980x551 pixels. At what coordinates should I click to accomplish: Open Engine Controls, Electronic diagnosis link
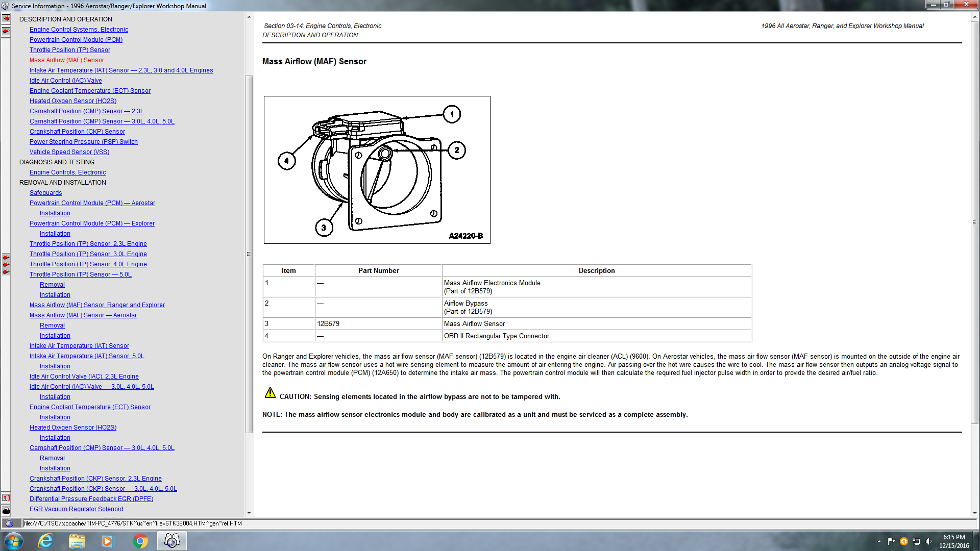[68, 172]
